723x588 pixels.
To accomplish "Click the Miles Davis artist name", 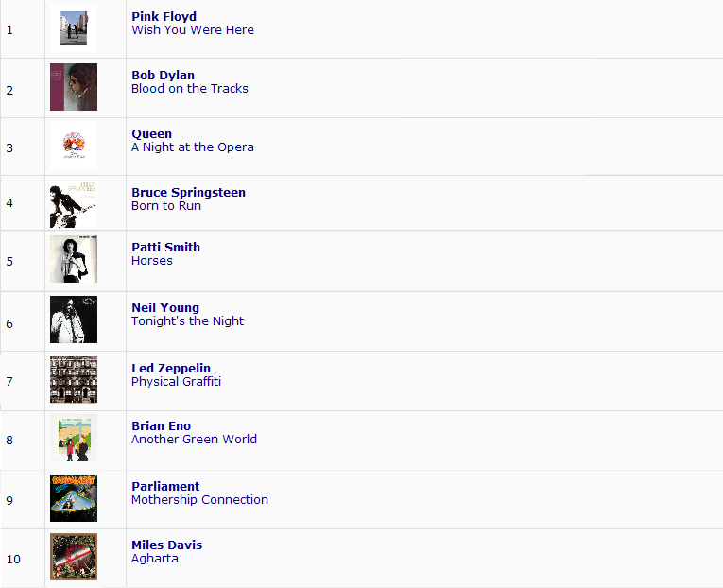I will 167,545.
